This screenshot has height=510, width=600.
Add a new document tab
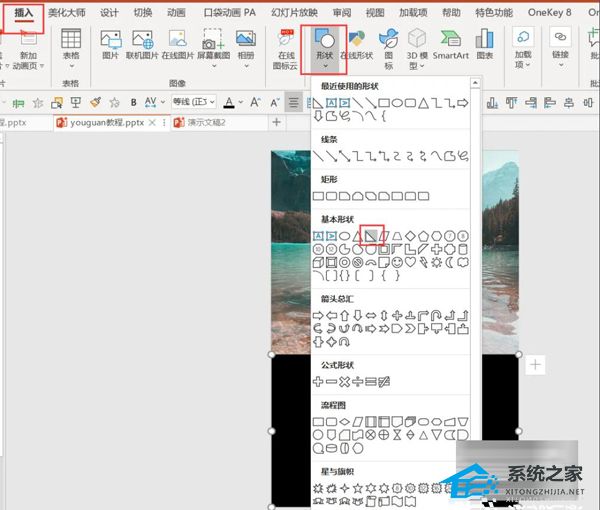tap(276, 122)
